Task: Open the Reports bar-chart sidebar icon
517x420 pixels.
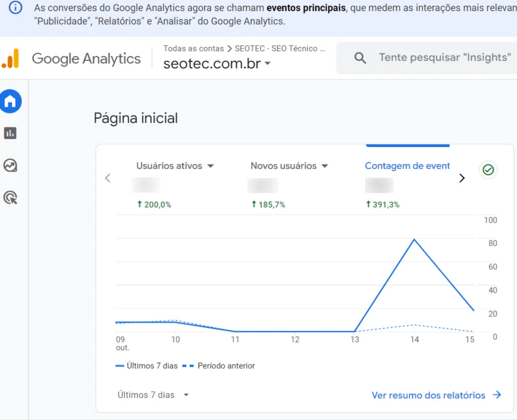Action: click(x=10, y=133)
